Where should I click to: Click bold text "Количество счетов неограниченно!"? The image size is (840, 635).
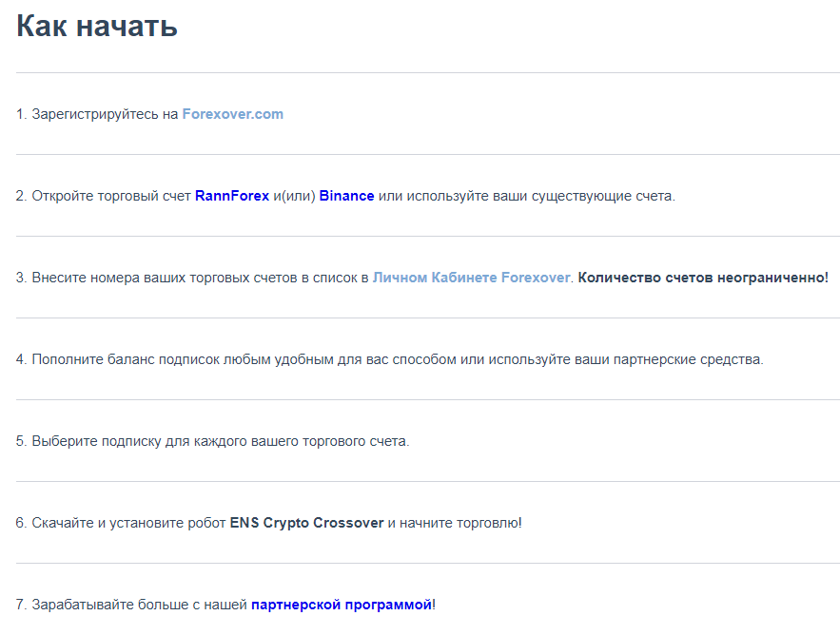[703, 278]
